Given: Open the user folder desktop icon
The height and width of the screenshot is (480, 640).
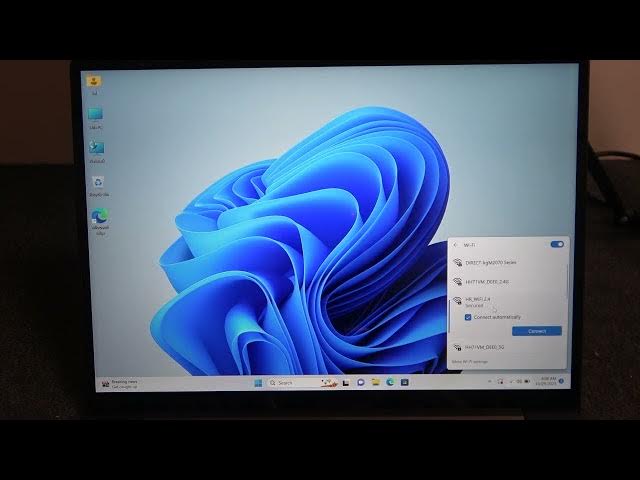Looking at the screenshot, I should click(x=94, y=81).
